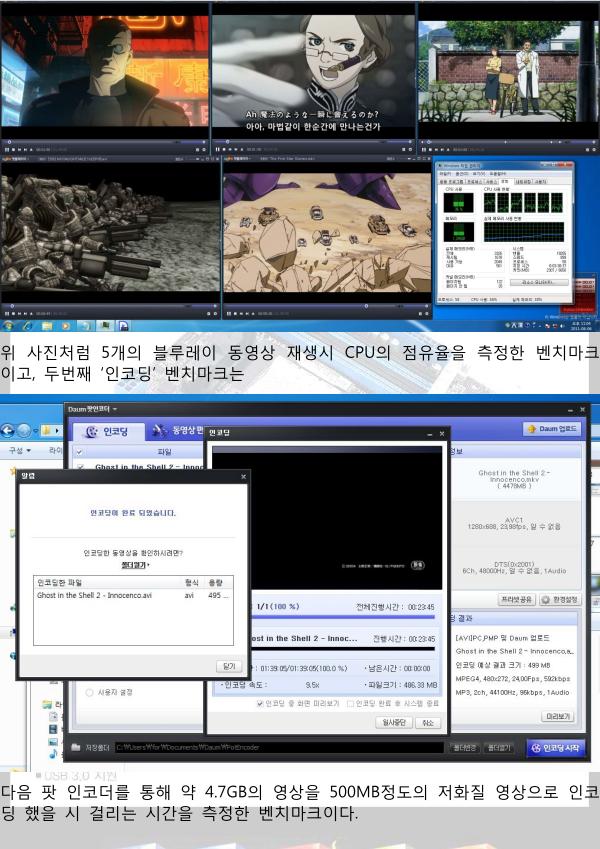Click 닫기 in the completion alert dialog
This screenshot has height=849, width=600.
click(x=229, y=666)
